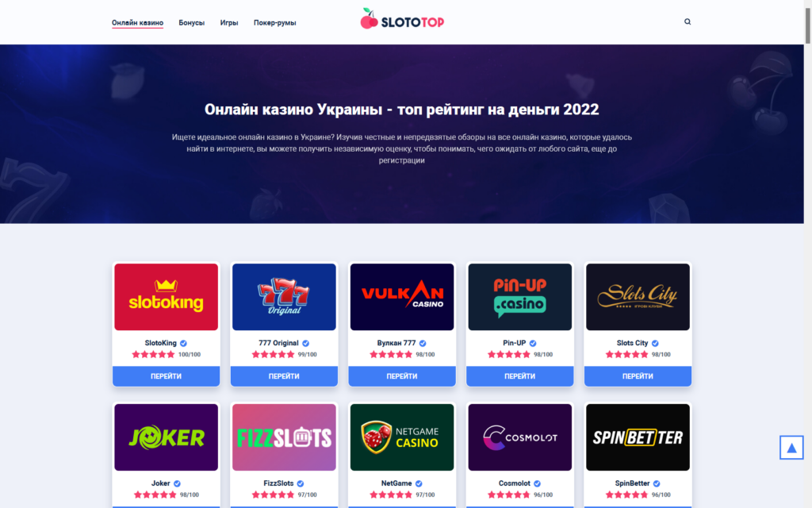Click the Cosmolot verified checkmark badge
This screenshot has width=812, height=508.
[x=537, y=483]
